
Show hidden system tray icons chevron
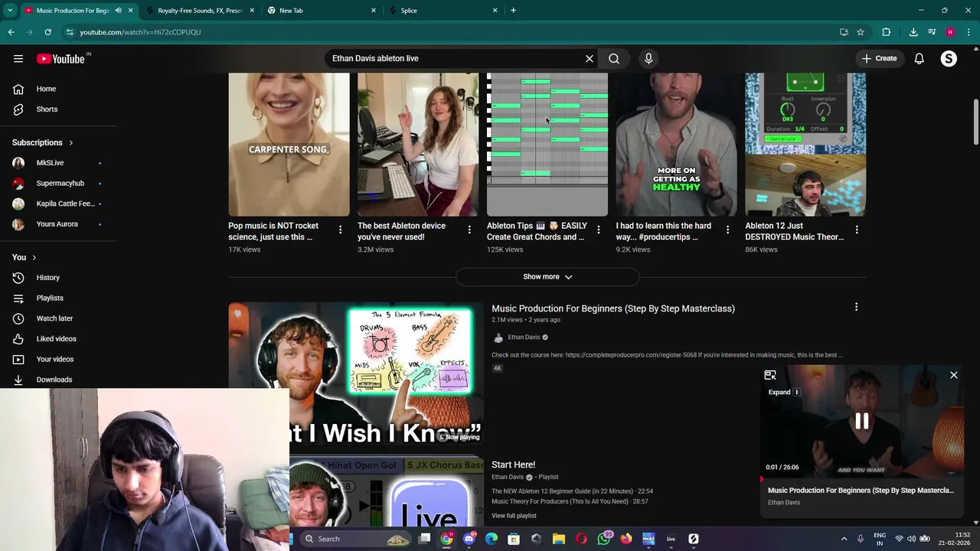844,539
